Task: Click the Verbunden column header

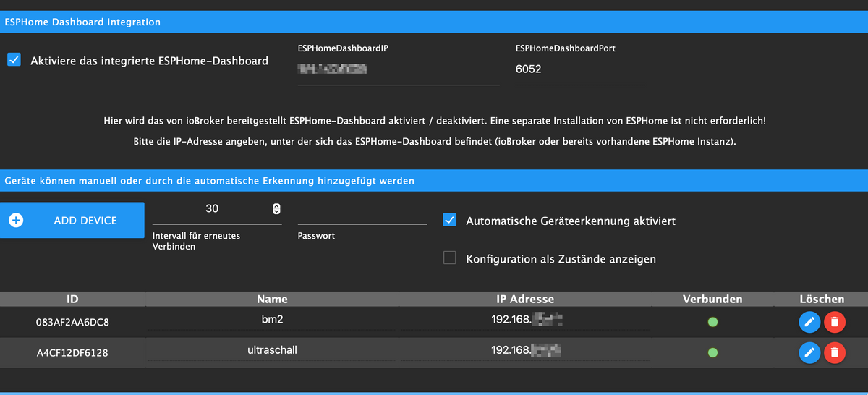Action: tap(712, 299)
